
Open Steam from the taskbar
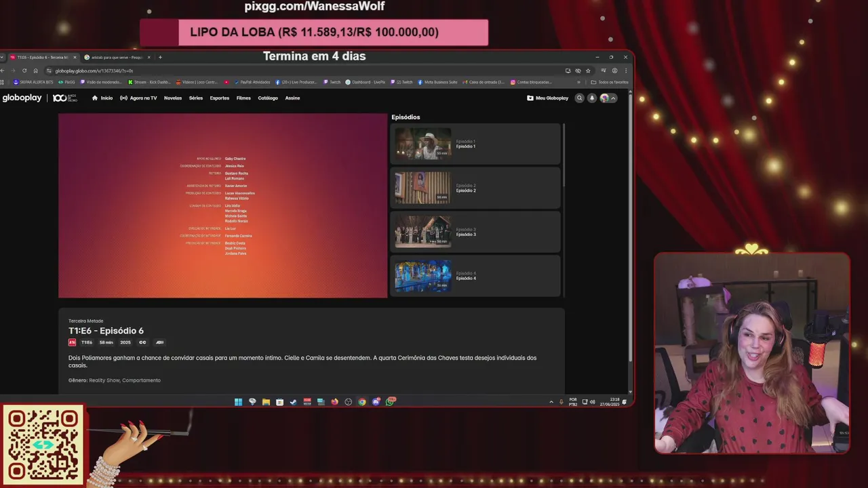click(x=293, y=402)
